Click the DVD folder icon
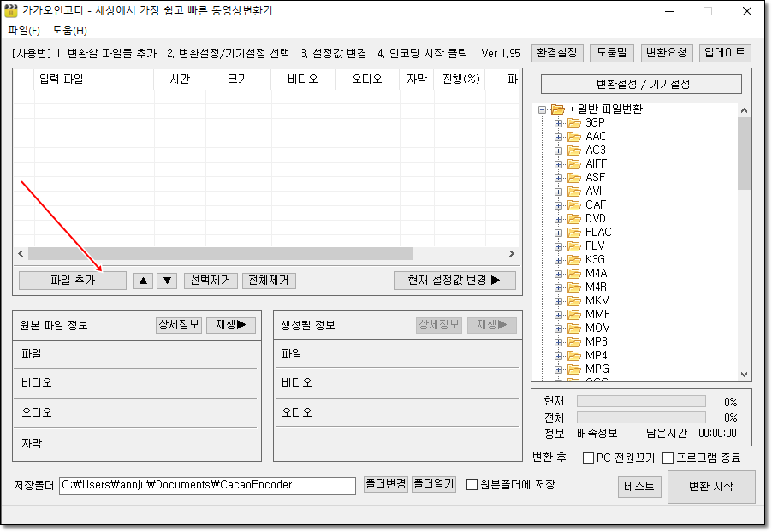Viewport: 772px width, 532px height. 574,218
